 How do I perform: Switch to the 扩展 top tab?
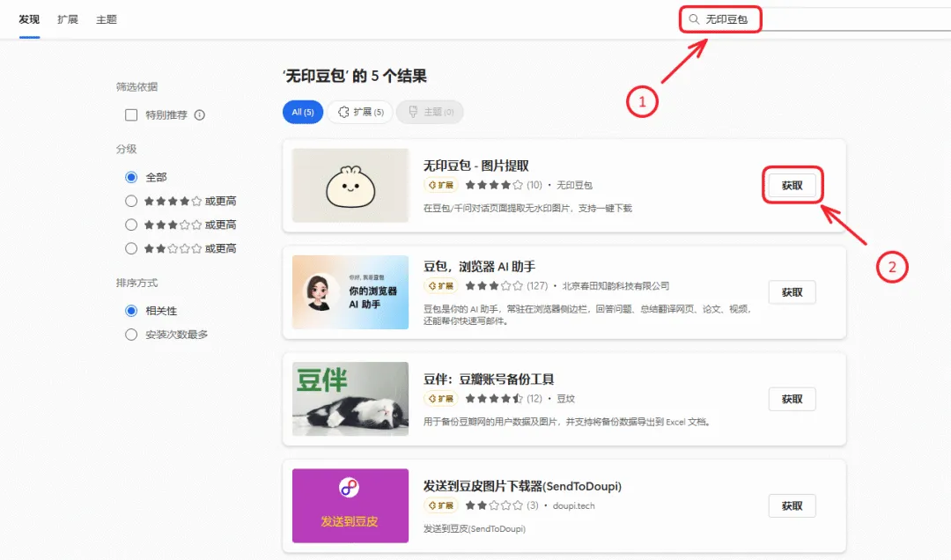(68, 19)
